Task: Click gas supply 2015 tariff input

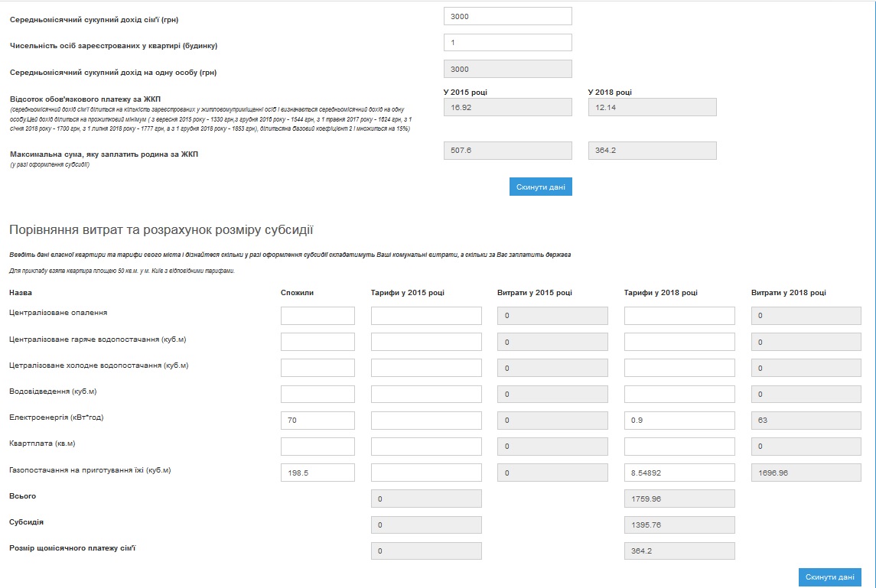Action: coord(426,473)
